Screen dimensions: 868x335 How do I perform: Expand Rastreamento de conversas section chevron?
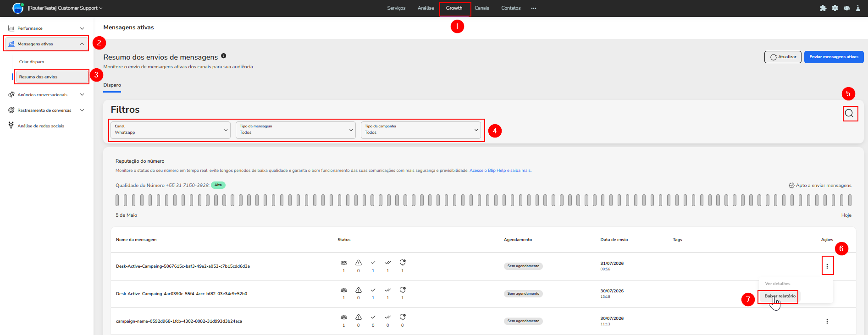[x=82, y=110]
